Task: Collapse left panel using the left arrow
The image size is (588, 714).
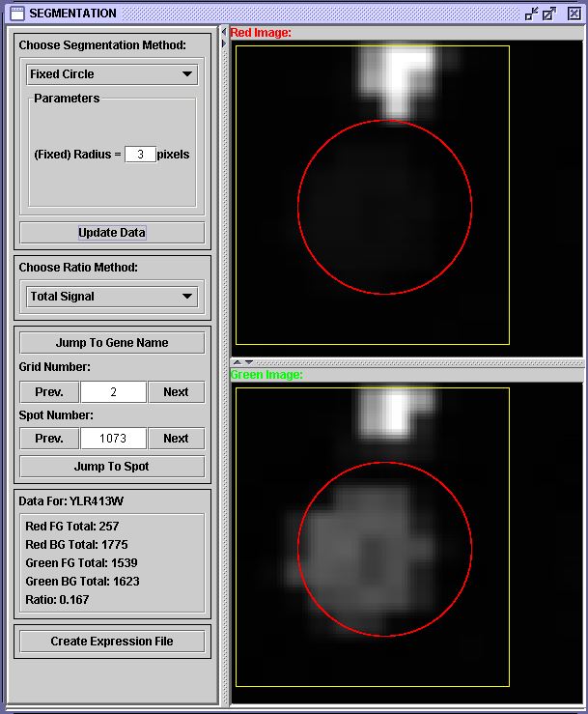Action: pos(223,32)
